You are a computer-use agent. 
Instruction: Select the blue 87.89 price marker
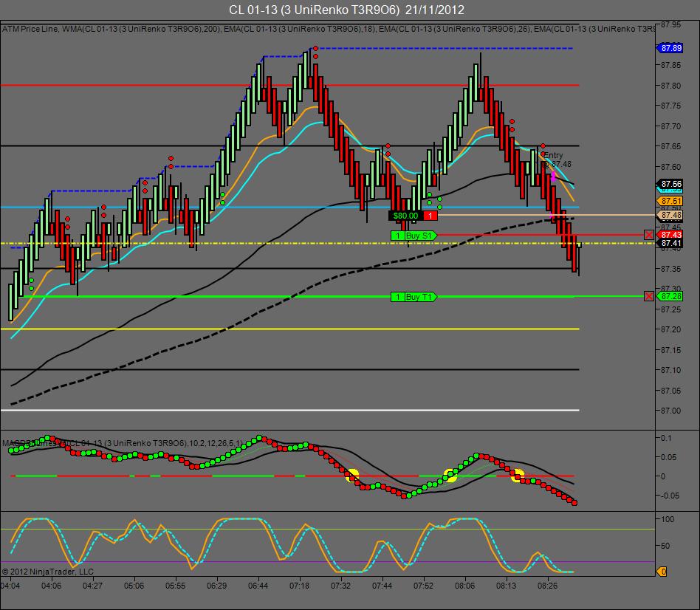click(x=670, y=48)
